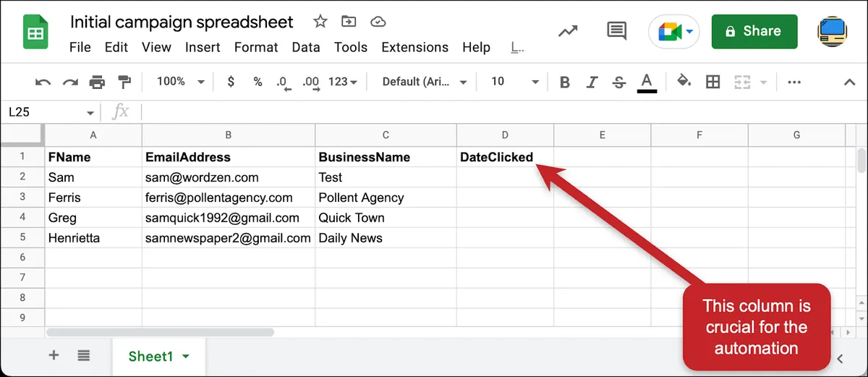Open the View menu
The height and width of the screenshot is (377, 868).
pyautogui.click(x=156, y=47)
